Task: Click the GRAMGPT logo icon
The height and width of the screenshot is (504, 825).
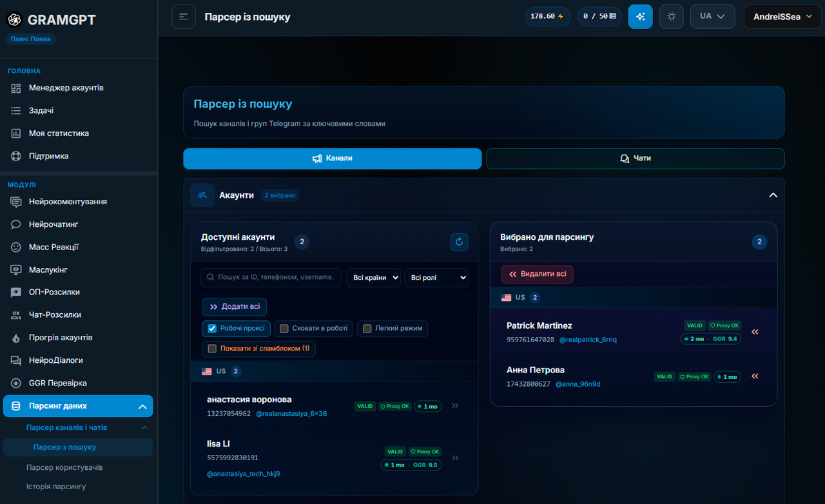Action: pos(14,20)
